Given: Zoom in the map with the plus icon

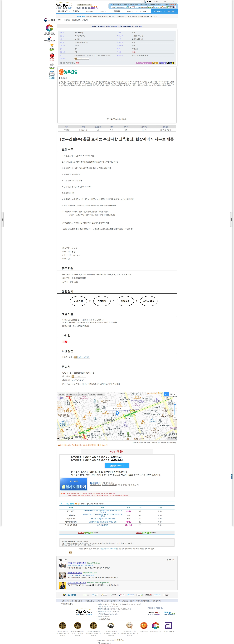Looking at the screenshot, I should pos(175,399).
